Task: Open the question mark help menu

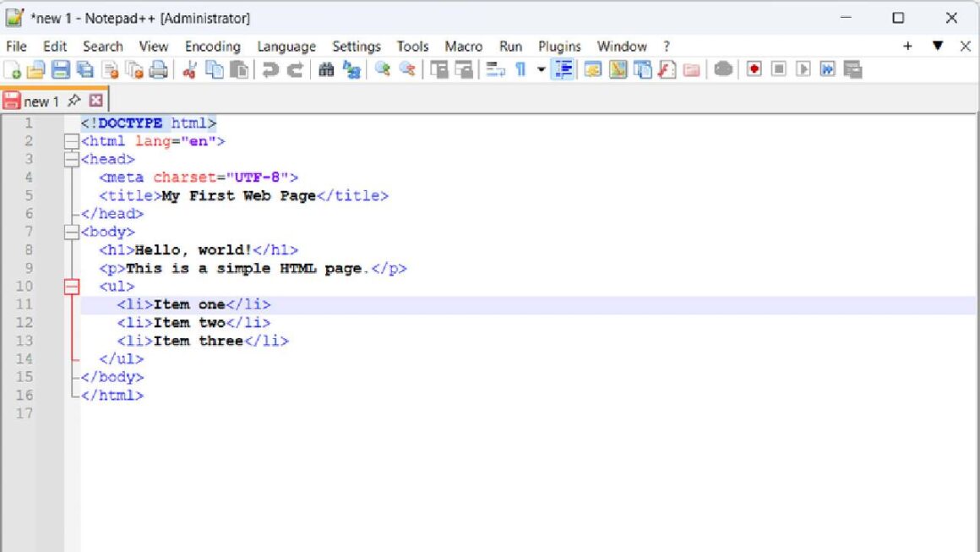Action: [x=667, y=46]
